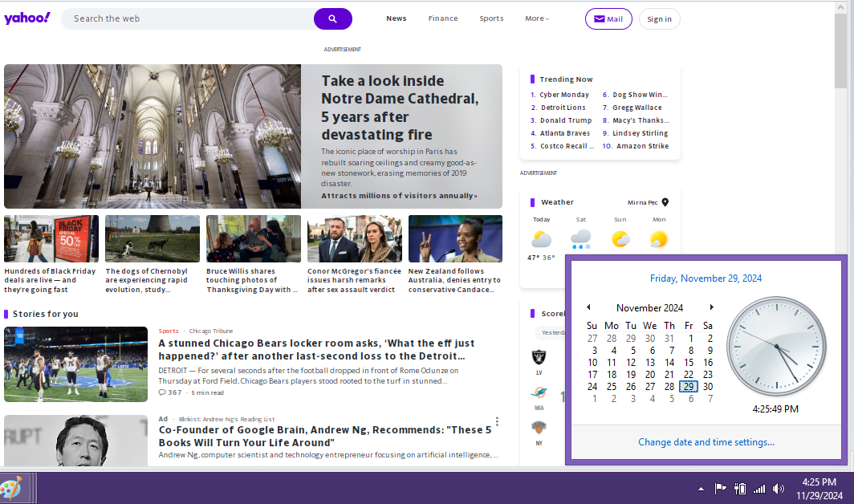
Task: Click the scrollbar up arrow
Action: click(840, 7)
